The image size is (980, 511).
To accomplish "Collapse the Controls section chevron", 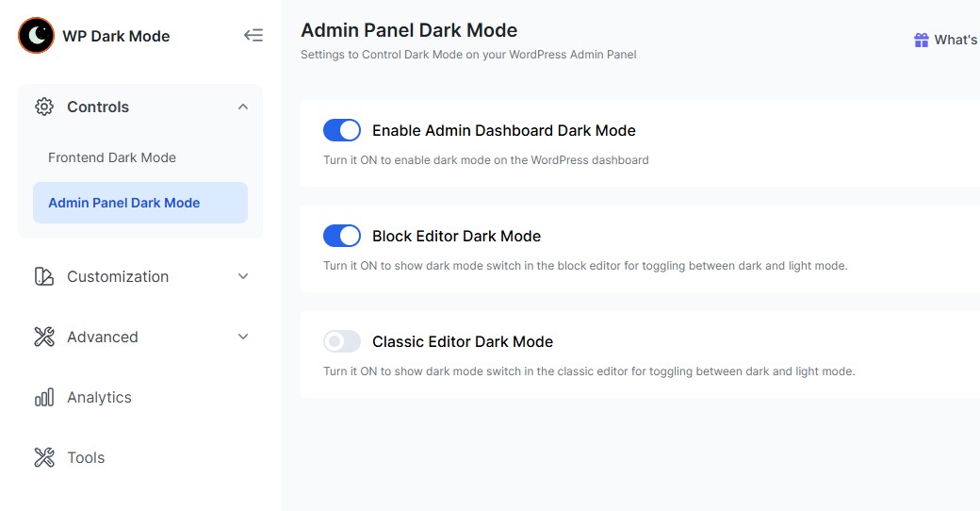I will click(x=243, y=107).
